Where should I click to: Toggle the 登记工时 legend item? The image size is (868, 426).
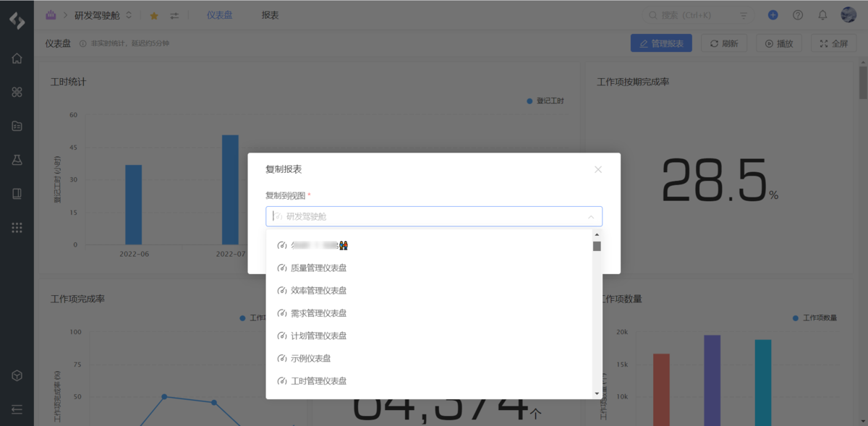(x=545, y=101)
